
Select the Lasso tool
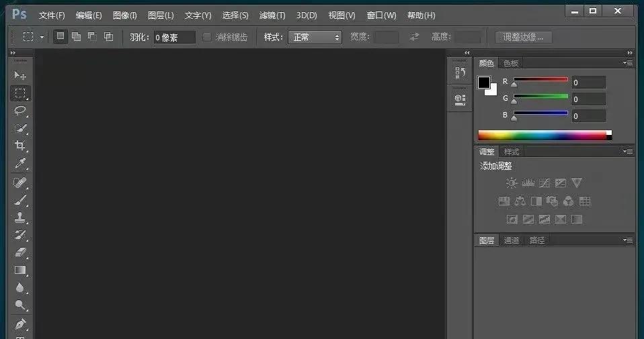click(x=20, y=111)
